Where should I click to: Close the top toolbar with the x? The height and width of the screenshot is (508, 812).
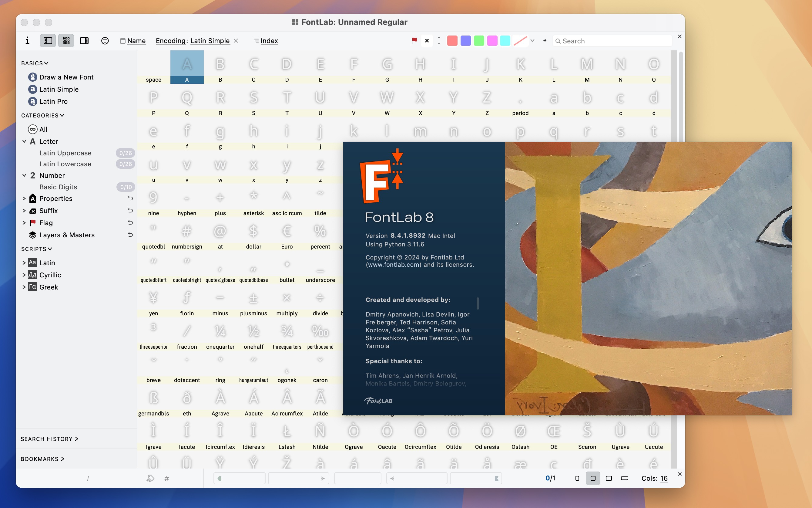pos(680,36)
